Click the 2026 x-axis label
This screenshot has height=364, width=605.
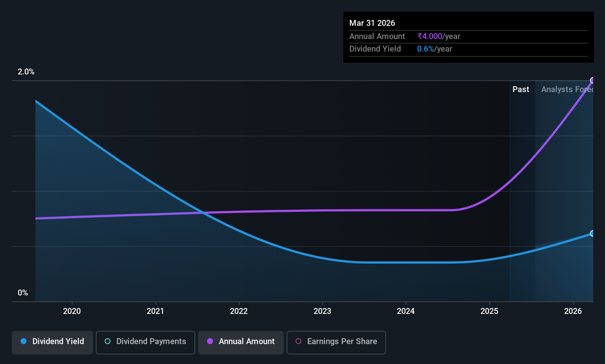(x=573, y=311)
